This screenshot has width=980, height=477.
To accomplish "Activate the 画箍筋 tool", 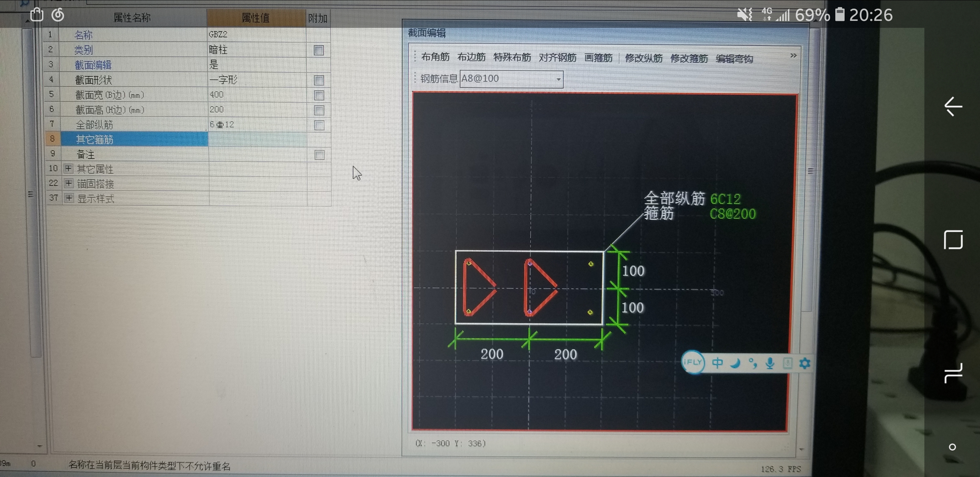I will [598, 58].
